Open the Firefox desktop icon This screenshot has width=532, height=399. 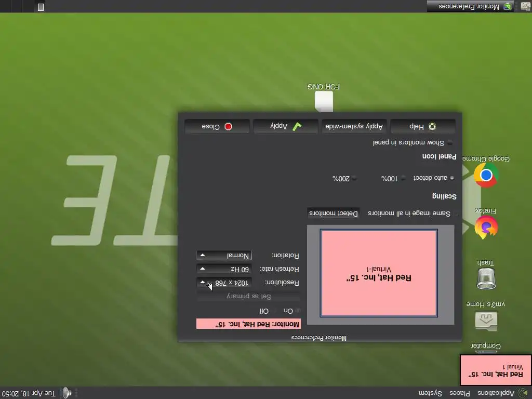pos(486,227)
